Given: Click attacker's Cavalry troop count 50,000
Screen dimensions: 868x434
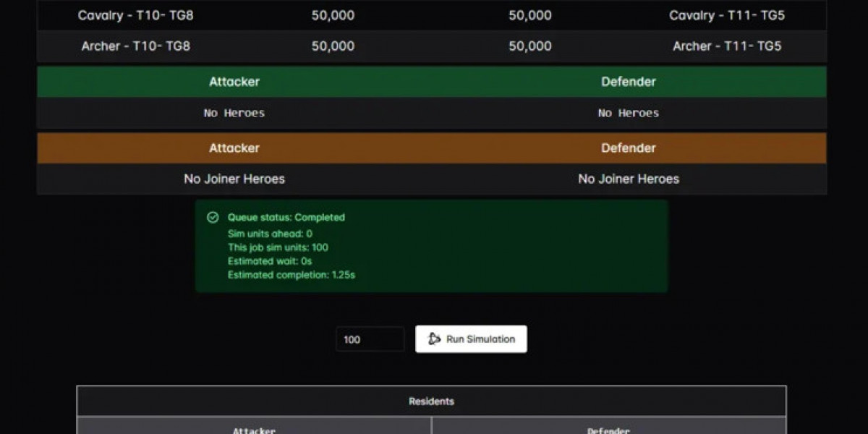Looking at the screenshot, I should click(x=333, y=15).
